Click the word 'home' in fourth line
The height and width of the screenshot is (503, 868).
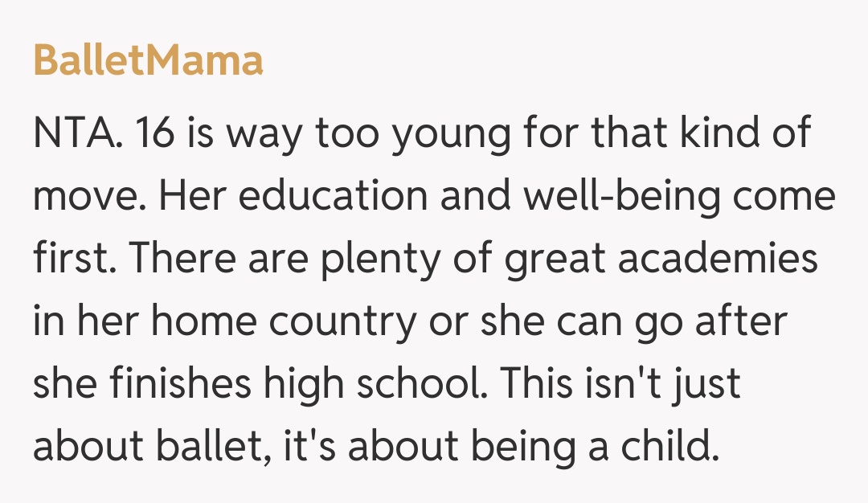point(203,322)
